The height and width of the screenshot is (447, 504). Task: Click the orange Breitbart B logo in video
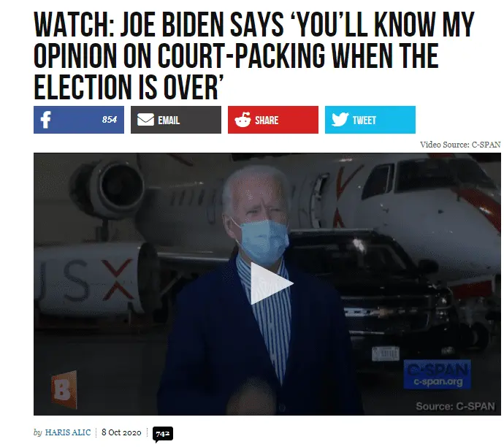point(64,389)
